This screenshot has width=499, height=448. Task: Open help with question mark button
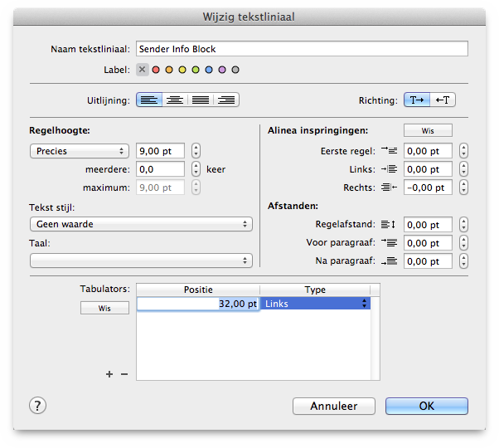pos(37,406)
